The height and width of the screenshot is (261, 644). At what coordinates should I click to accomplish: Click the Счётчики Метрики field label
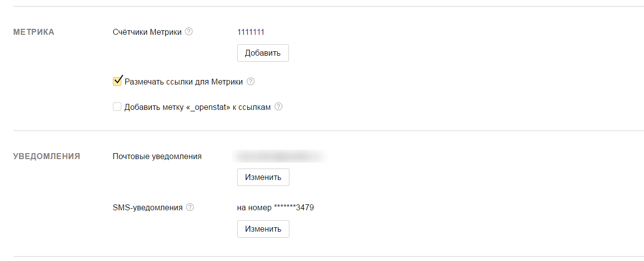click(147, 32)
